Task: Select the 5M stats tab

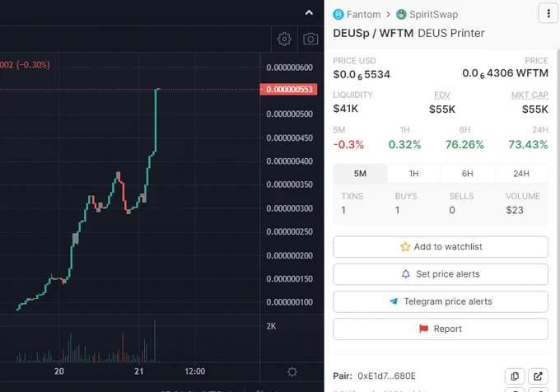Action: (x=360, y=174)
